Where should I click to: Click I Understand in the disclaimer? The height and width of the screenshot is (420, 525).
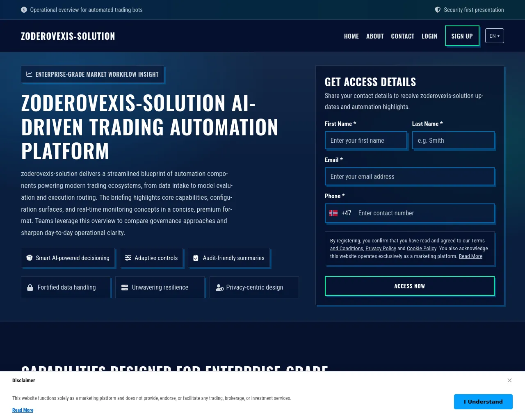[x=483, y=402]
